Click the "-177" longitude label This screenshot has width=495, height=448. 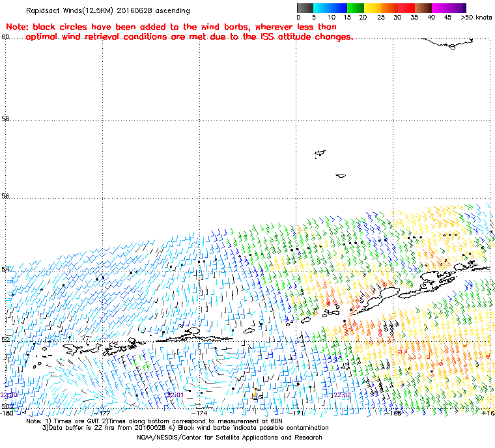pos(103,413)
